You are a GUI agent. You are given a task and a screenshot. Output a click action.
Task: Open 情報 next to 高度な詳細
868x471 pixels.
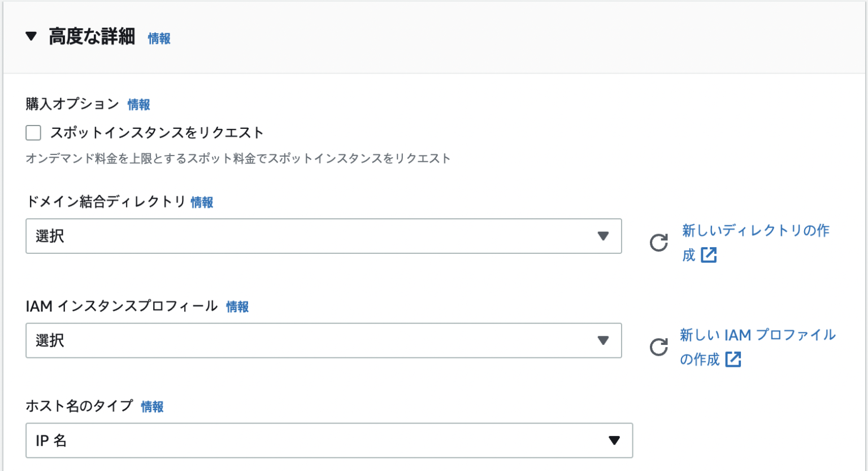tap(158, 37)
